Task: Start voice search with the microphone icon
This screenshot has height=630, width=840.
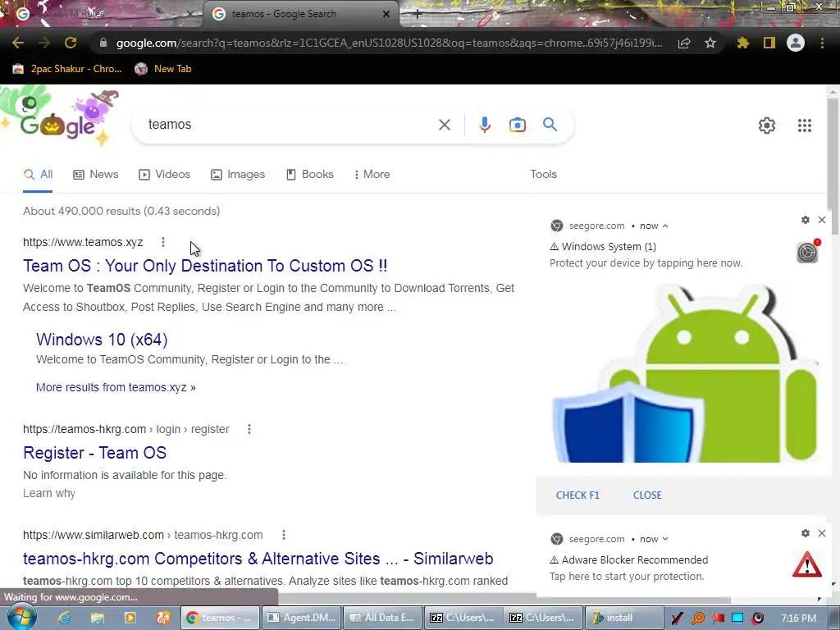Action: (x=484, y=125)
